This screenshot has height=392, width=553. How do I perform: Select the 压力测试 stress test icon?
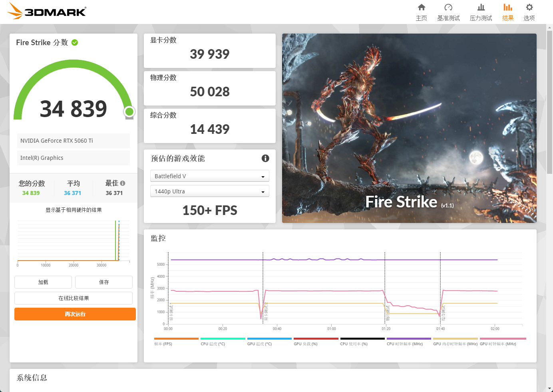click(x=481, y=10)
